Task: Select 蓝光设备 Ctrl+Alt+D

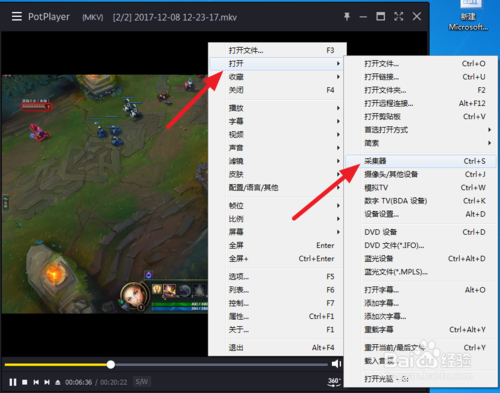Action: pyautogui.click(x=421, y=259)
